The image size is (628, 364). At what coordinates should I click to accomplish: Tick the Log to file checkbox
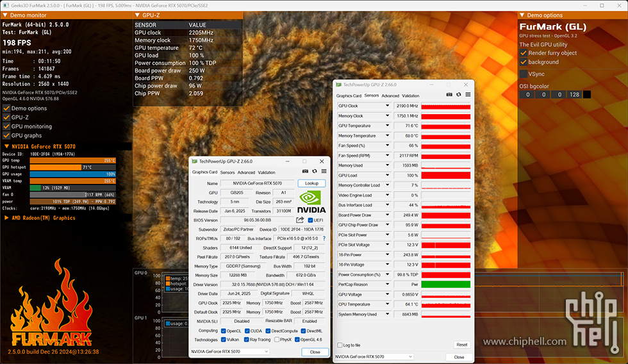click(x=339, y=345)
